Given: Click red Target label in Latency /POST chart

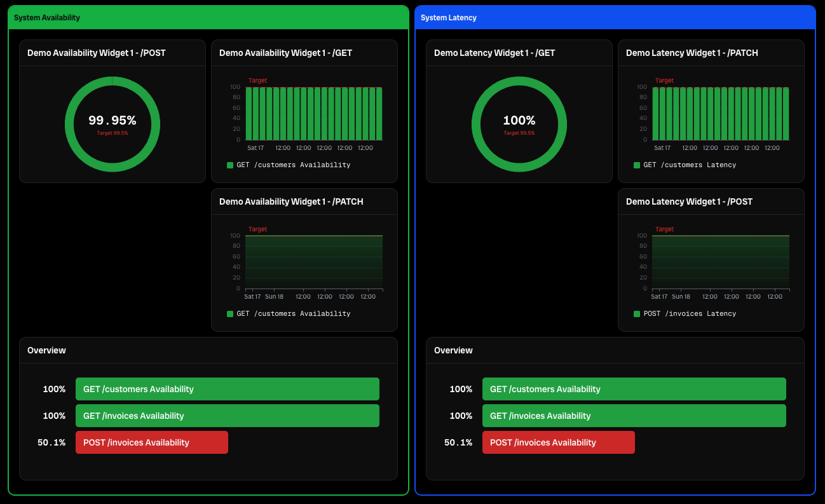Looking at the screenshot, I should pyautogui.click(x=664, y=229).
